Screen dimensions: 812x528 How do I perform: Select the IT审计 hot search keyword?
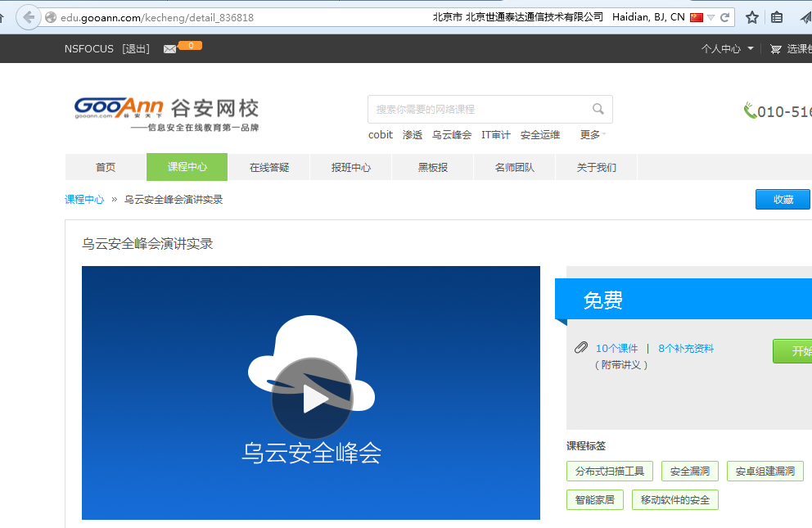click(495, 135)
